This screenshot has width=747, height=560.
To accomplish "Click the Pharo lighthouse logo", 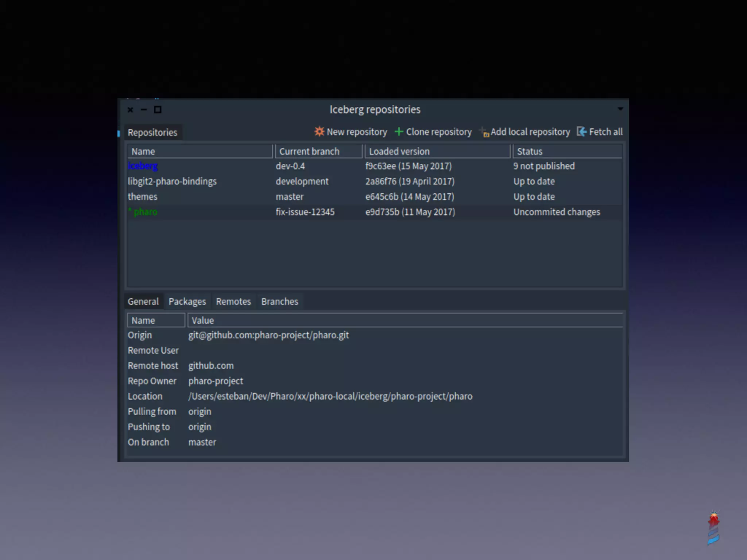I will click(713, 528).
